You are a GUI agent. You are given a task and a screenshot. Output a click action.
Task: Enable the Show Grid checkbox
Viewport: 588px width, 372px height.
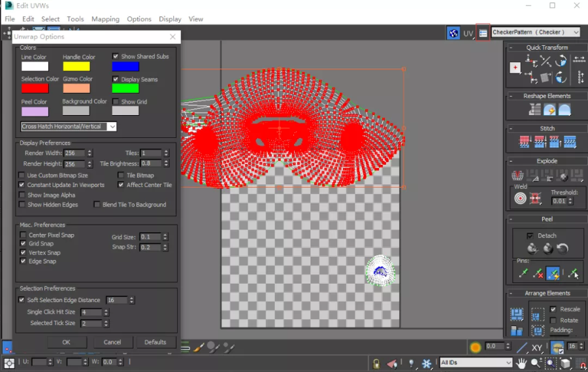(116, 102)
